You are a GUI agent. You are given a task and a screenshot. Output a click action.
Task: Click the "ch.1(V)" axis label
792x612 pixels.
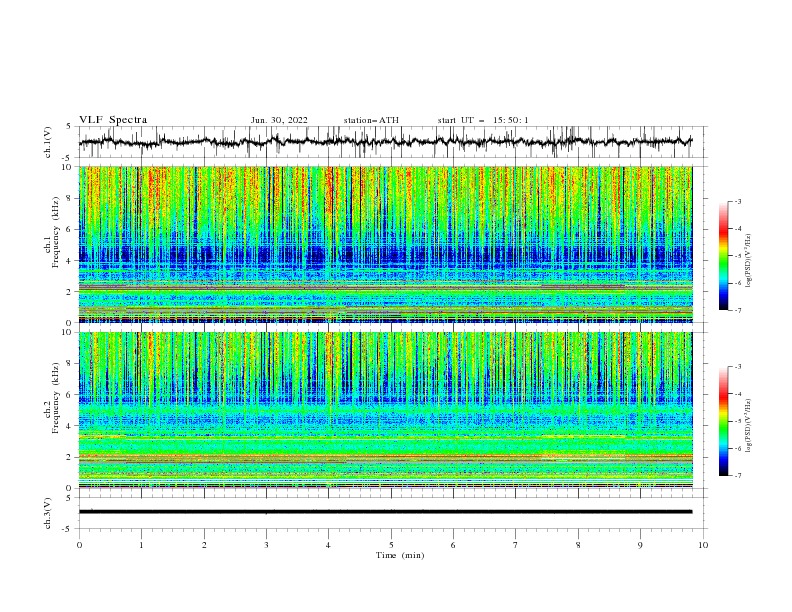pos(48,142)
